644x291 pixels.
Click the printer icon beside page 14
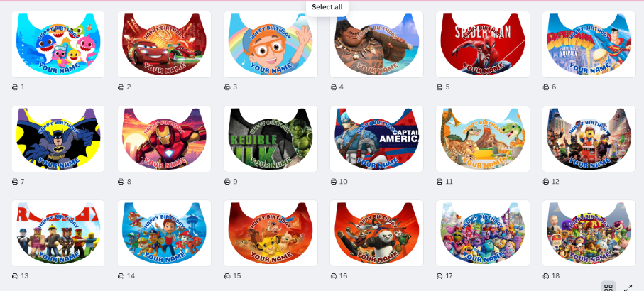(x=121, y=276)
